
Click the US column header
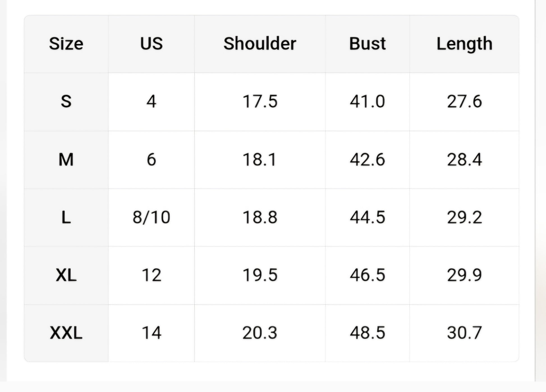[x=151, y=44]
